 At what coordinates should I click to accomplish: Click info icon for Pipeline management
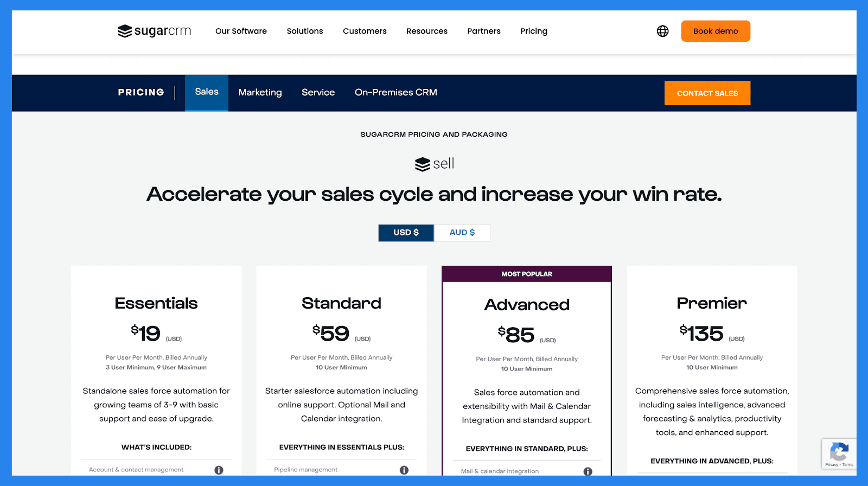click(404, 470)
